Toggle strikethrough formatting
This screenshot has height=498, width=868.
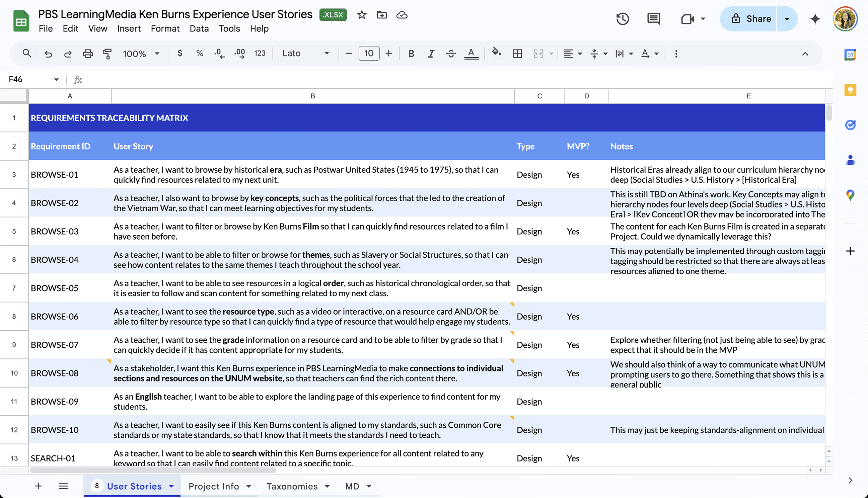pyautogui.click(x=451, y=54)
